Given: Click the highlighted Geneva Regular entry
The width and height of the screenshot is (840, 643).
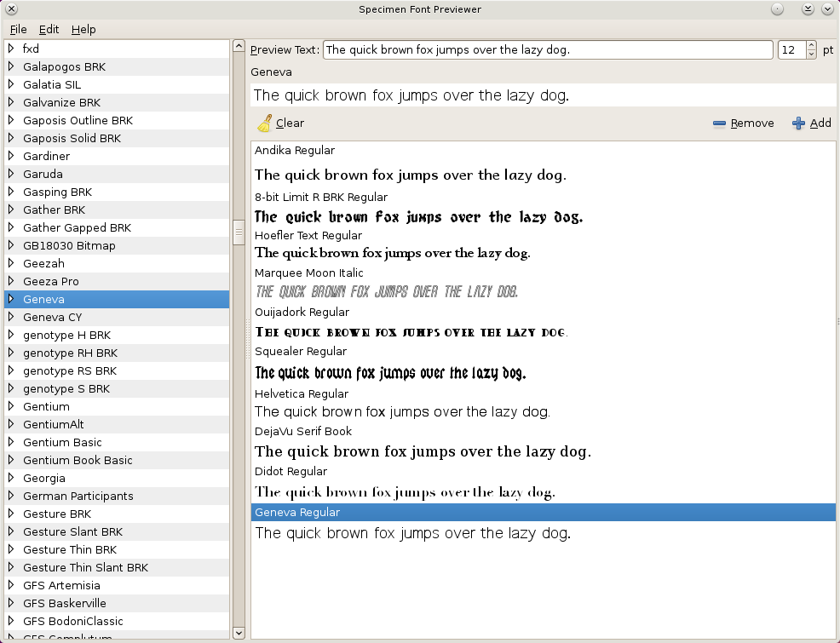Looking at the screenshot, I should pos(544,513).
